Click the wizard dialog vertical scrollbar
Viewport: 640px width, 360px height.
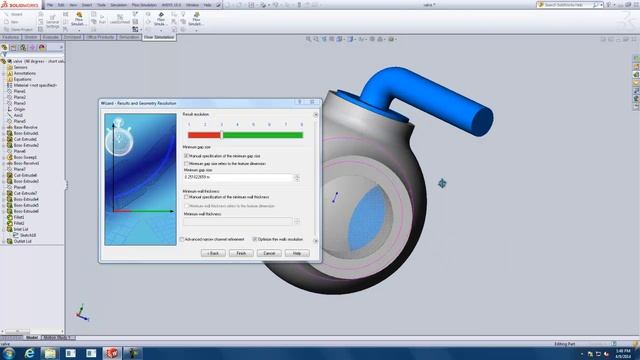click(x=316, y=177)
